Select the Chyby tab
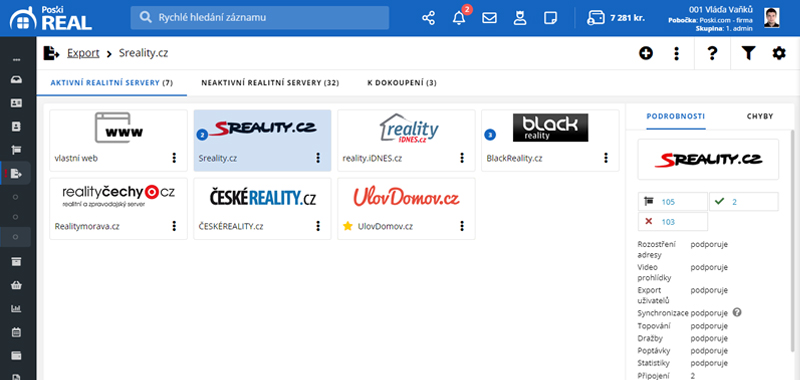Image resolution: width=800 pixels, height=380 pixels. pos(760,116)
